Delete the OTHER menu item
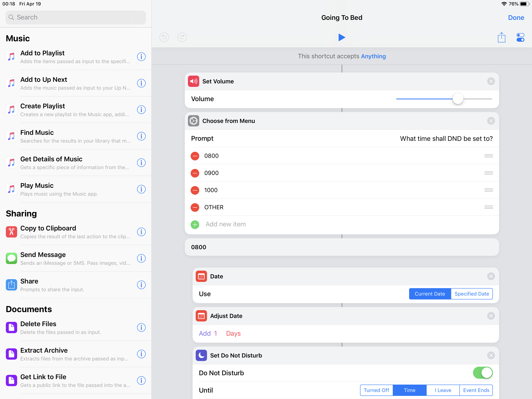Screen dimensions: 532x399 [195, 207]
